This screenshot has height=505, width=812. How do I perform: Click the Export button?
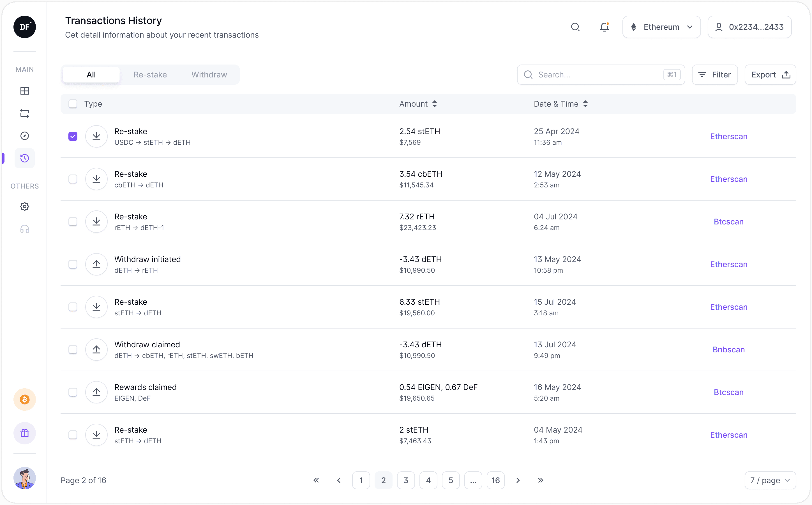(770, 75)
